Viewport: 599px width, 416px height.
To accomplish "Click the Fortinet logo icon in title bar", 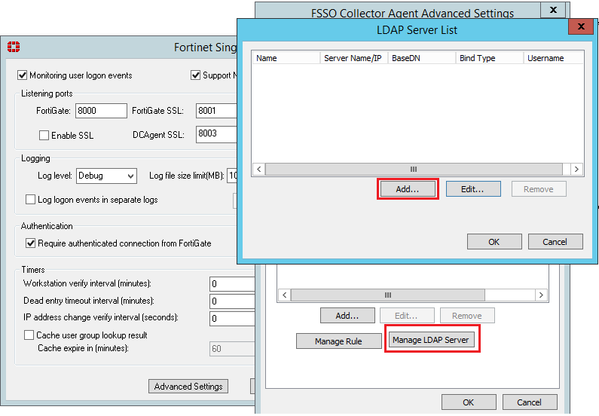I will (x=14, y=47).
